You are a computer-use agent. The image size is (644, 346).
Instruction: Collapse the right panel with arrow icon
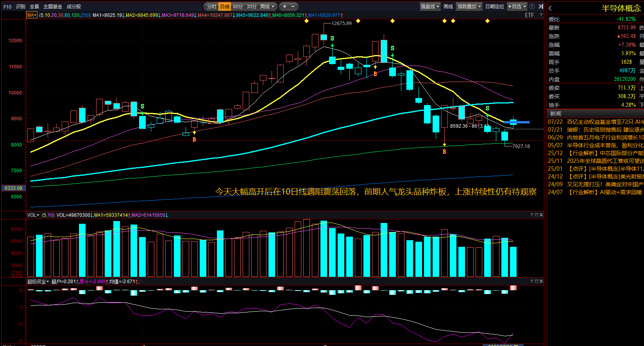[x=541, y=6]
